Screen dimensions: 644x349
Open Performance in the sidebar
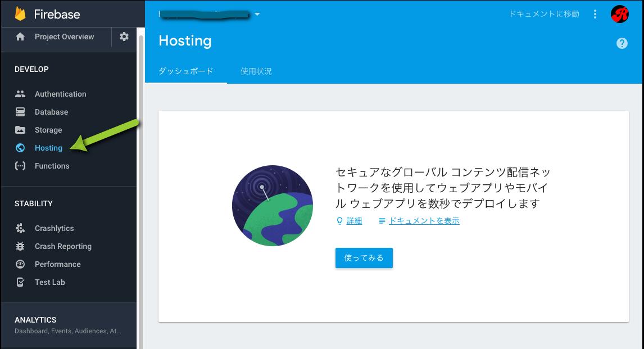[x=58, y=264]
